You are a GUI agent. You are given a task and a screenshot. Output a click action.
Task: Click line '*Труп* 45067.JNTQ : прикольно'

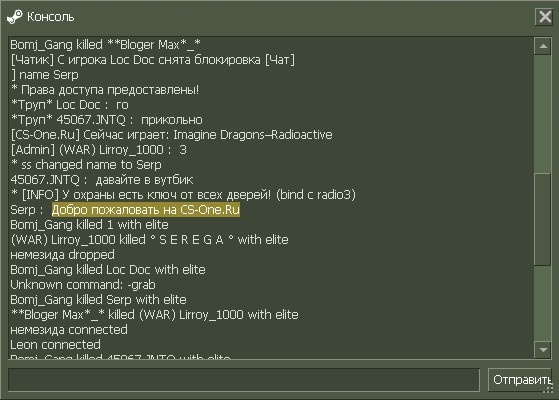[x=107, y=120]
